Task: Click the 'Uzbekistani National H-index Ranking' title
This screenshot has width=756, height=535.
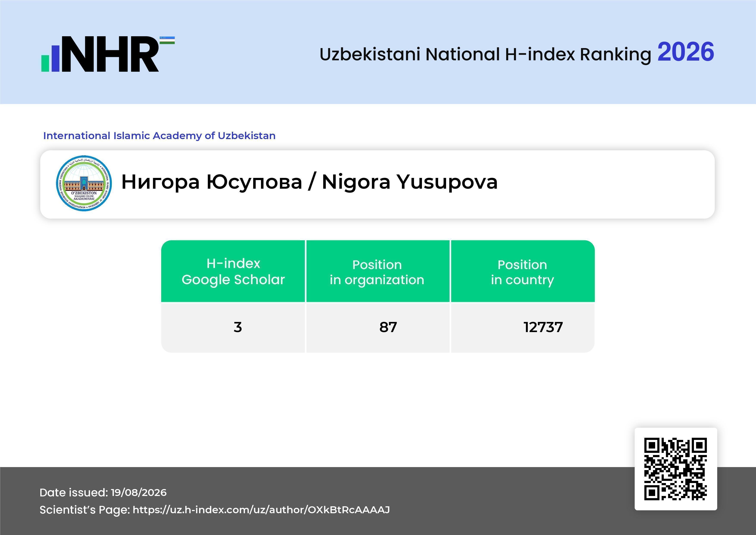Action: click(x=485, y=54)
